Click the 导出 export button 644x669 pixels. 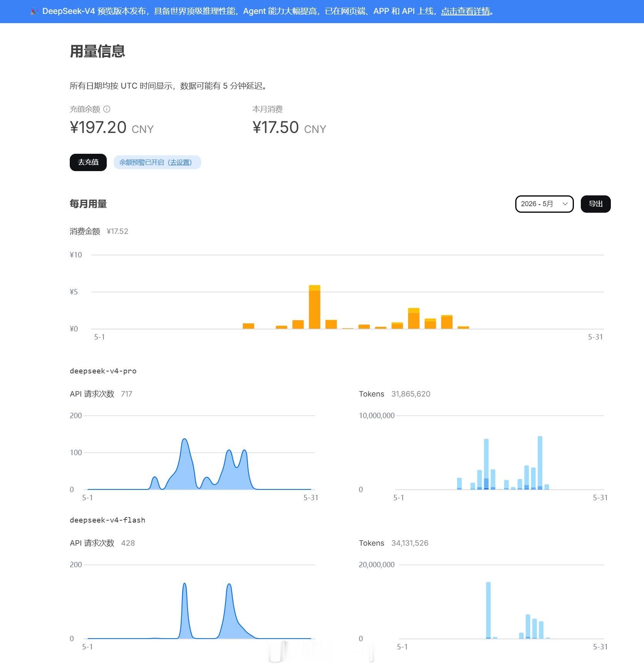tap(595, 204)
